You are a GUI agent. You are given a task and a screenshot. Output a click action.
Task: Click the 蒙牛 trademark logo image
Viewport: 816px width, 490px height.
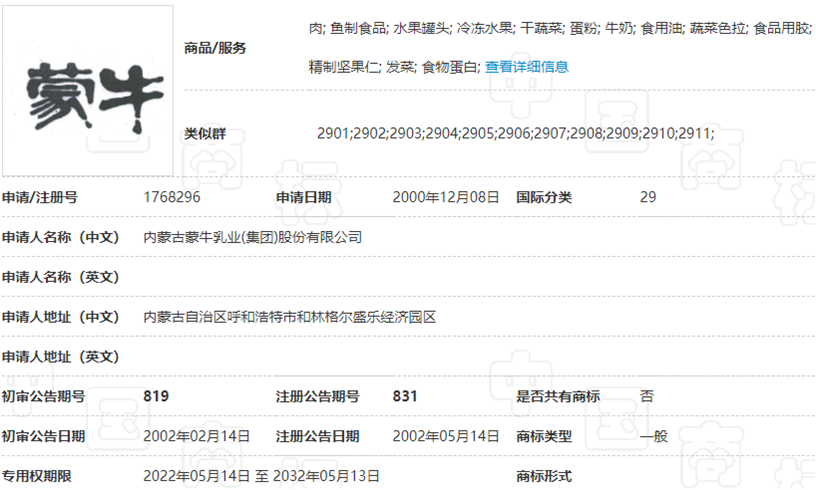coord(88,92)
